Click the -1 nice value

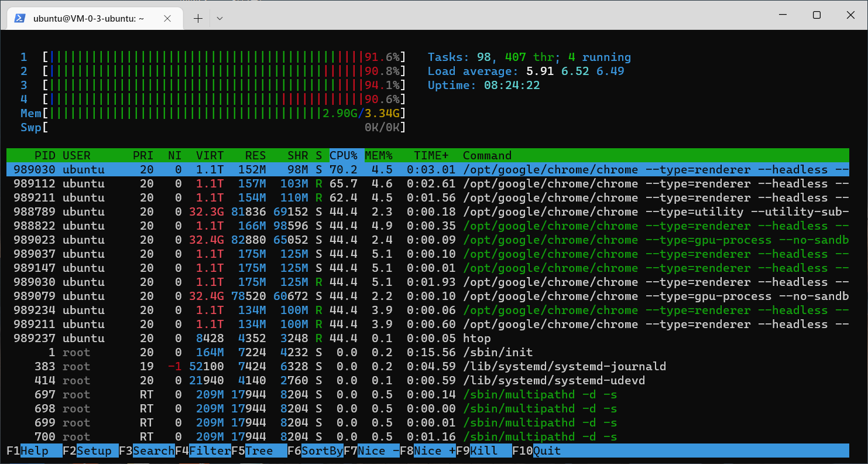click(174, 366)
